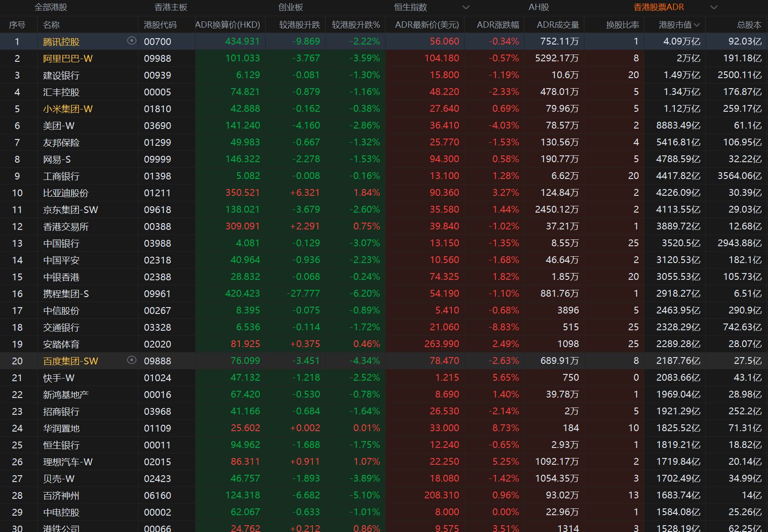Select the 工商银行 stock name
Image resolution: width=768 pixels, height=532 pixels.
tap(61, 176)
